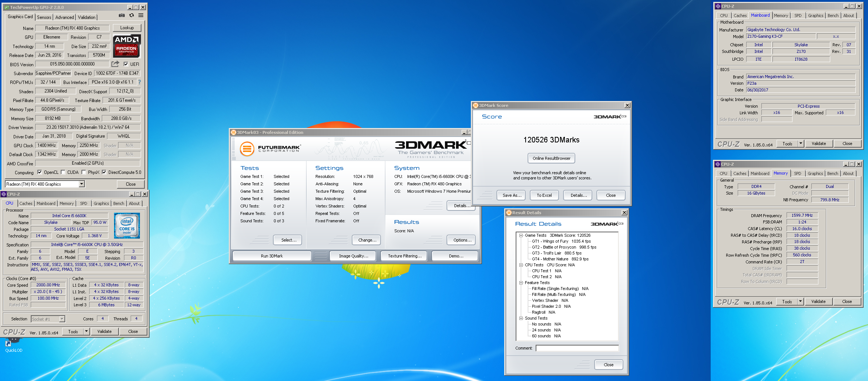Viewport: 868px width, 381px height.
Task: Click the Online ResultBrowser button
Action: click(552, 158)
